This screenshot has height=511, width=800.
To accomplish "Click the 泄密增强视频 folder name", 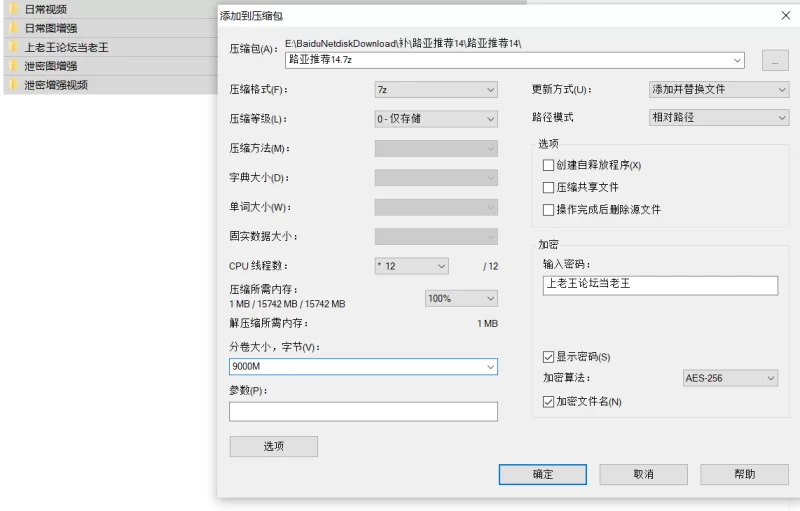I will coord(56,85).
